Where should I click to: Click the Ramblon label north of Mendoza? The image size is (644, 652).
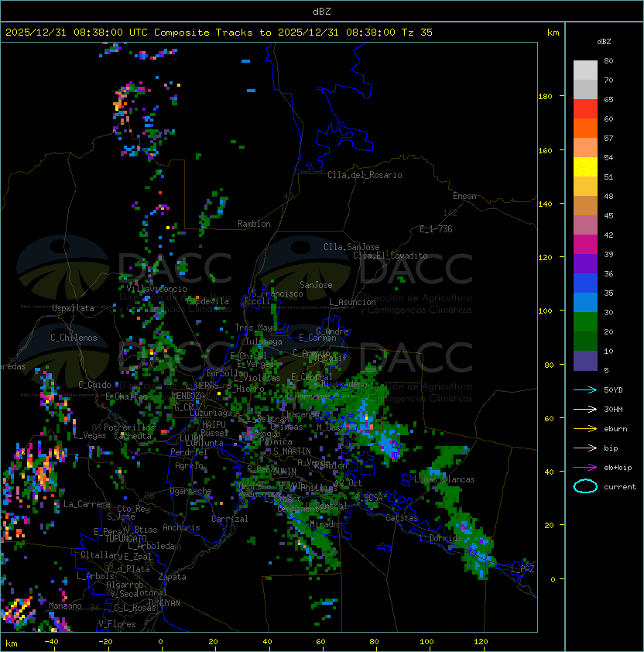tap(254, 224)
